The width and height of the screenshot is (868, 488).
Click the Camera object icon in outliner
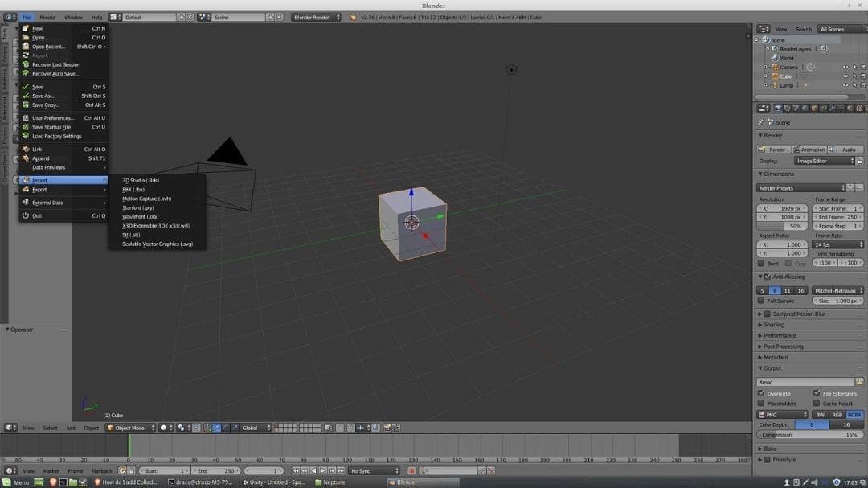[775, 67]
